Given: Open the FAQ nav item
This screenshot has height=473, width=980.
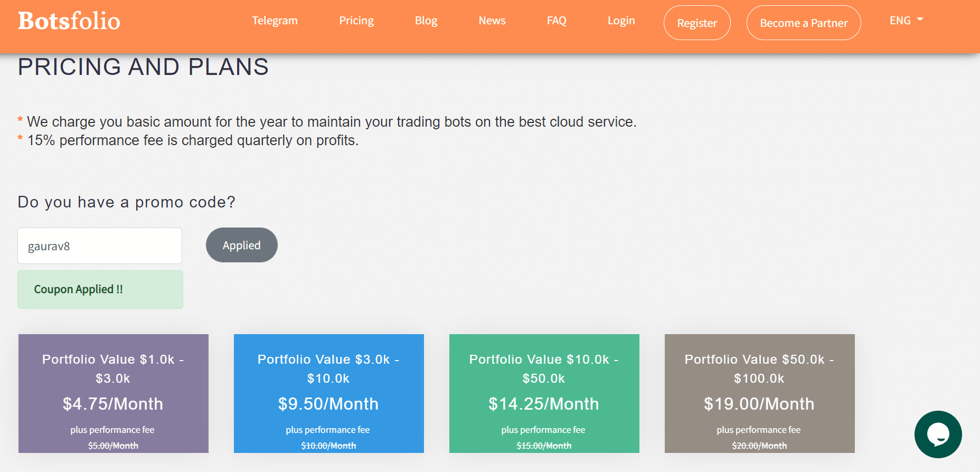Looking at the screenshot, I should pyautogui.click(x=557, y=21).
